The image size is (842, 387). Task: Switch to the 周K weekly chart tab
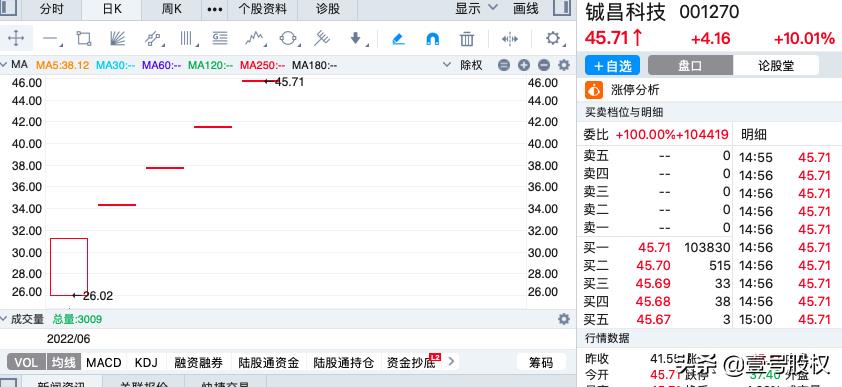pos(172,9)
